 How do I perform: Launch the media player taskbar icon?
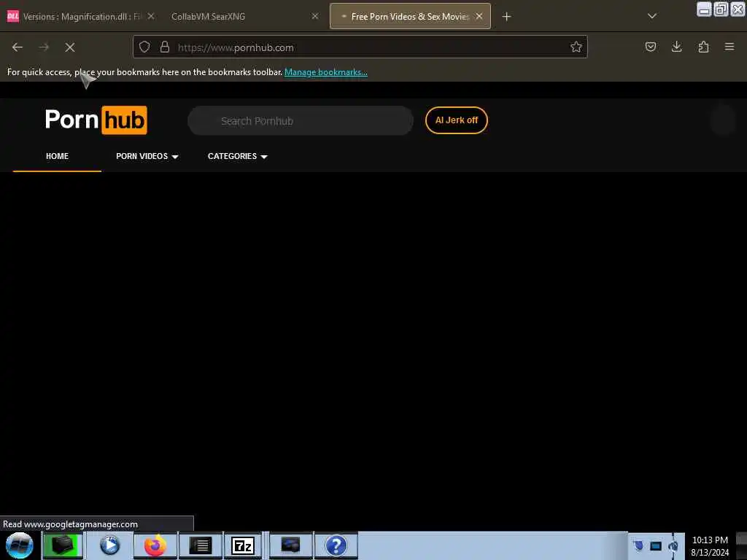pyautogui.click(x=109, y=545)
